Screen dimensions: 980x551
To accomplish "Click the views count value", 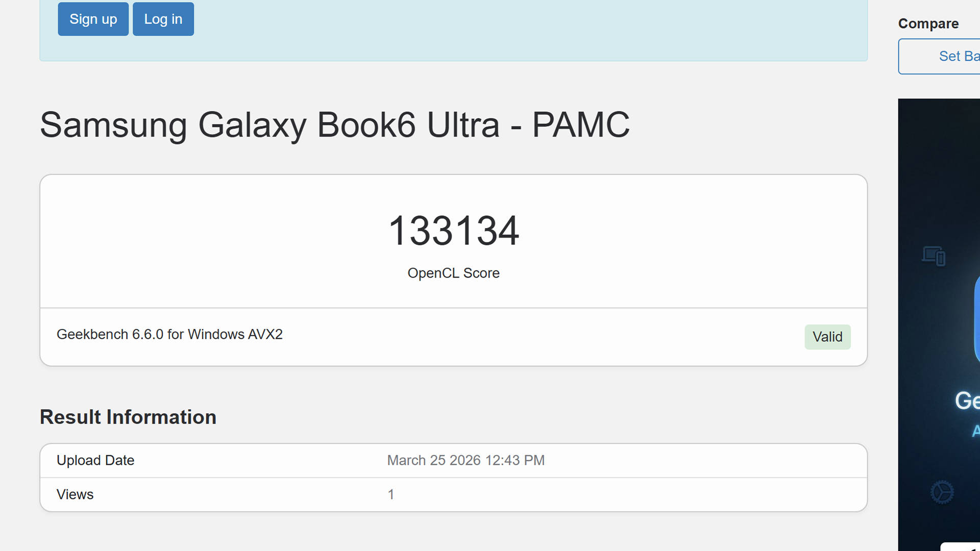I will pos(390,494).
